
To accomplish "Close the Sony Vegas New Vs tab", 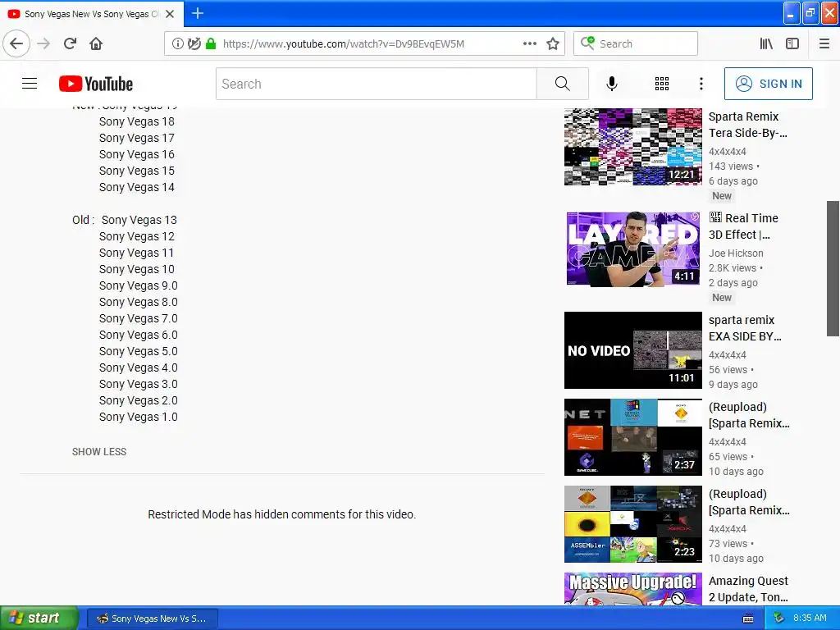I will 170,14.
